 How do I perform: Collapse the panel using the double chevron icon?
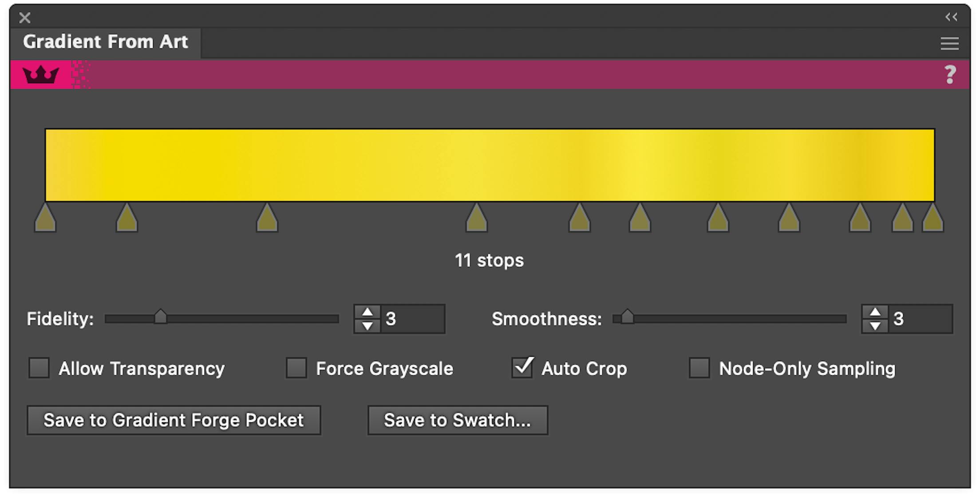click(951, 17)
